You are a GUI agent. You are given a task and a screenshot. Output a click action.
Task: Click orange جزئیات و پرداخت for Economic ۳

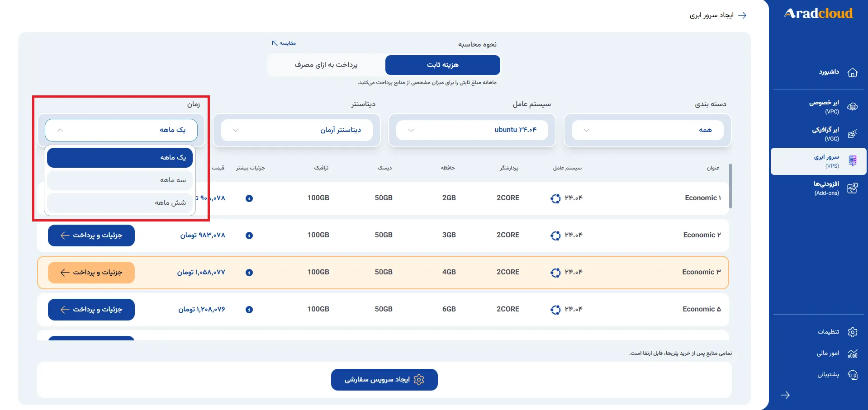[91, 273]
